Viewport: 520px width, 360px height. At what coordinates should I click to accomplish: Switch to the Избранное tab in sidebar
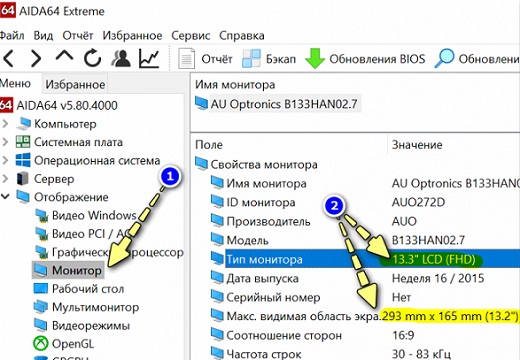[x=75, y=84]
